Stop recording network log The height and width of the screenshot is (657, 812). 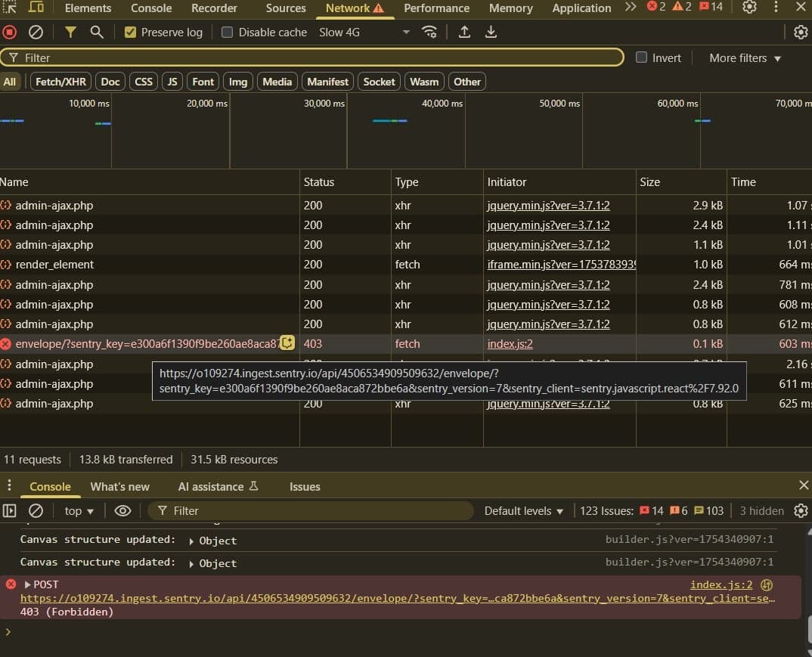[x=9, y=32]
